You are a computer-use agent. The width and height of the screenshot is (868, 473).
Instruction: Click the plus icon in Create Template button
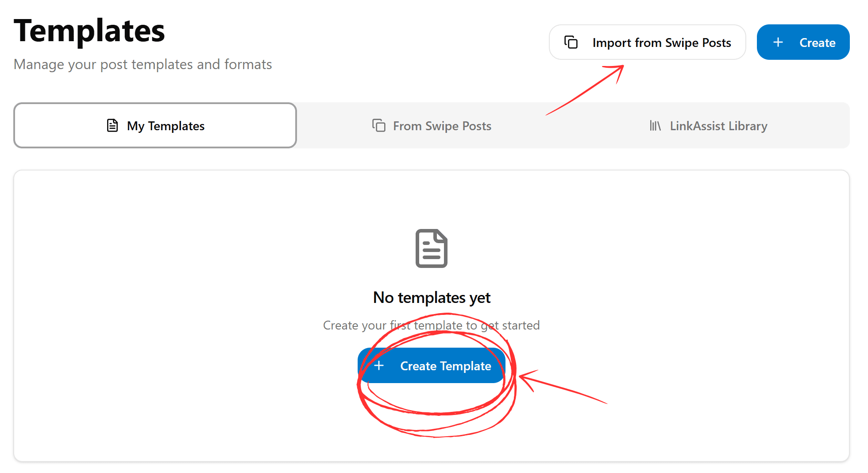click(x=379, y=366)
